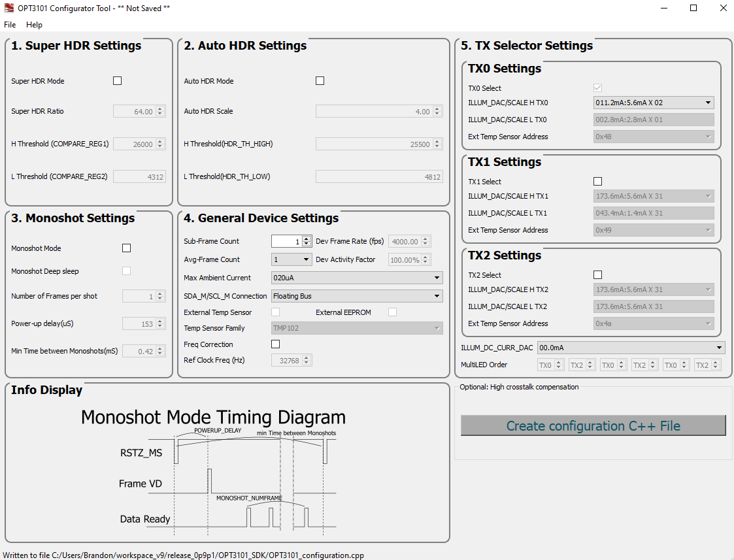Toggle Freq Correction
The height and width of the screenshot is (560, 734).
[275, 343]
